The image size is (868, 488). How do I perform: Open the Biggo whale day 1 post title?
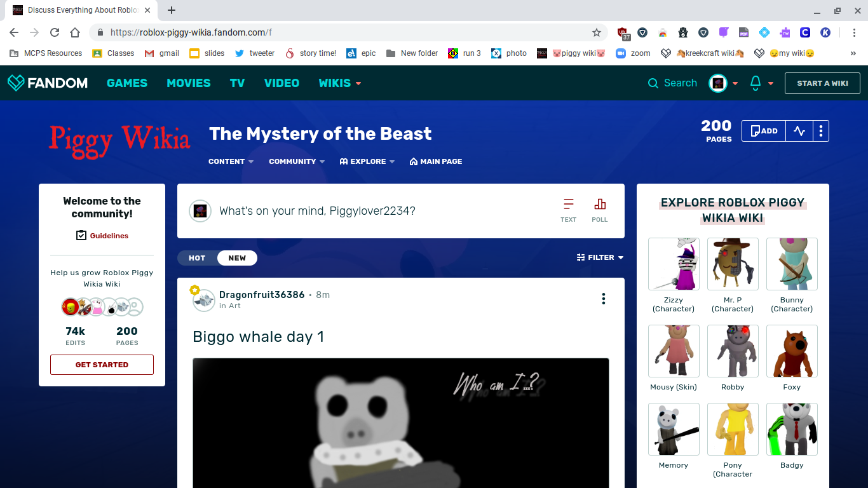(259, 337)
